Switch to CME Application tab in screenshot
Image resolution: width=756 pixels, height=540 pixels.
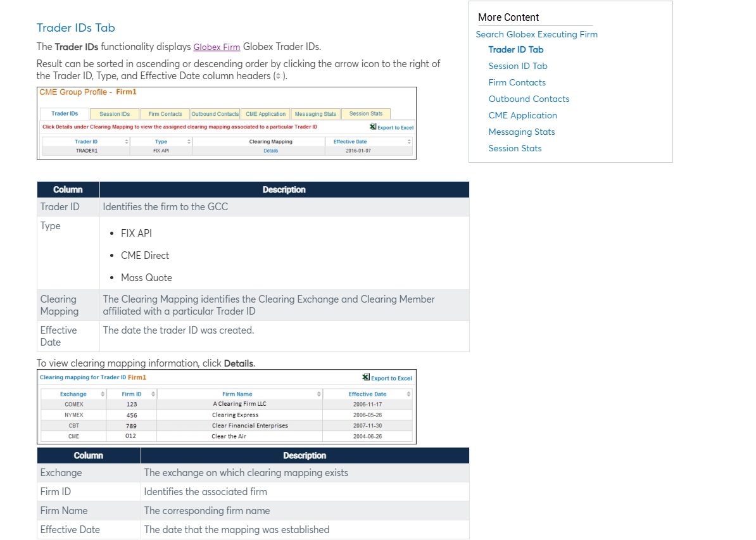pos(266,115)
